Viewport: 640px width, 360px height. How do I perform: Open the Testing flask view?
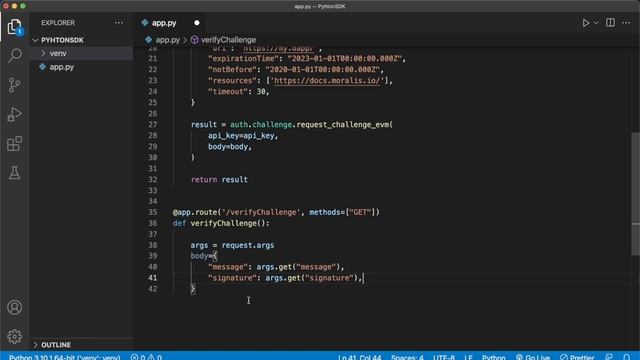[x=15, y=173]
